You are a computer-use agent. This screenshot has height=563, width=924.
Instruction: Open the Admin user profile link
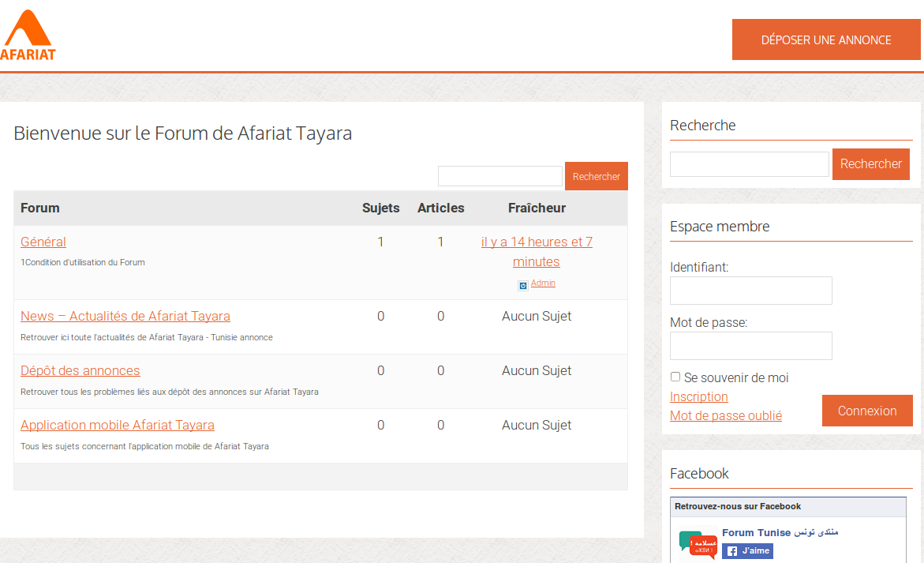click(543, 283)
